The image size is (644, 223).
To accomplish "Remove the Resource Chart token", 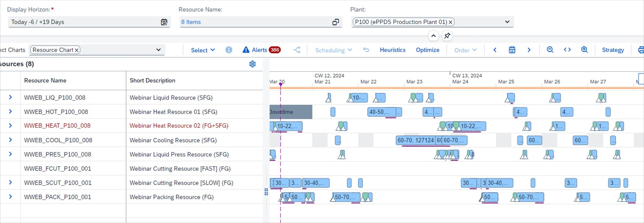I will point(77,50).
